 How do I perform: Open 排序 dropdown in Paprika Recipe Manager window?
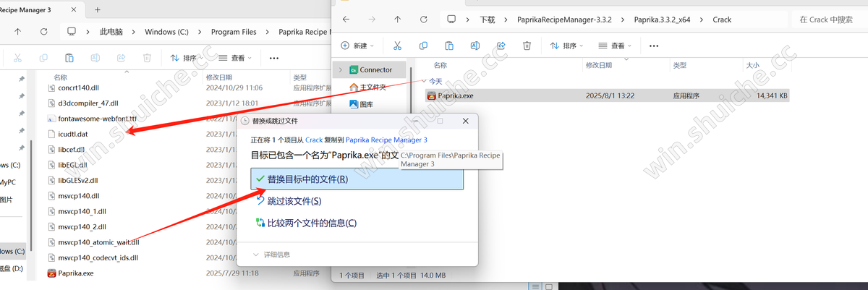(x=188, y=58)
